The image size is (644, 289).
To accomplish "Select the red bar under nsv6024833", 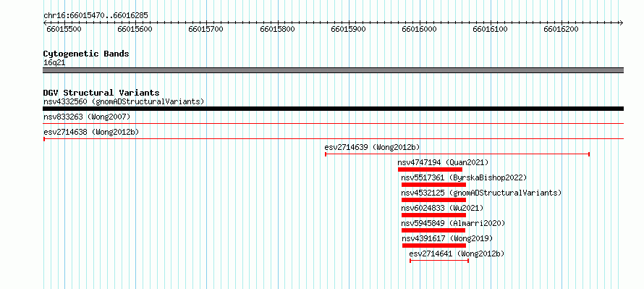I will [x=433, y=215].
